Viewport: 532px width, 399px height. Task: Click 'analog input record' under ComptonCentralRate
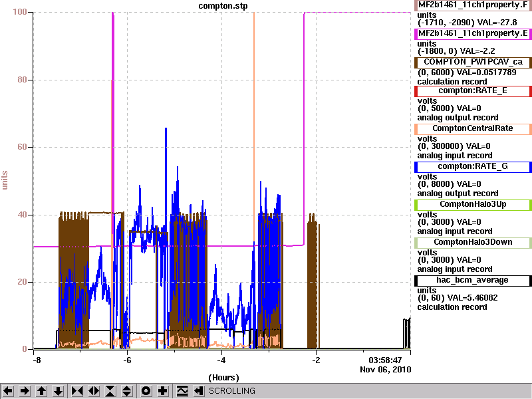(455, 156)
